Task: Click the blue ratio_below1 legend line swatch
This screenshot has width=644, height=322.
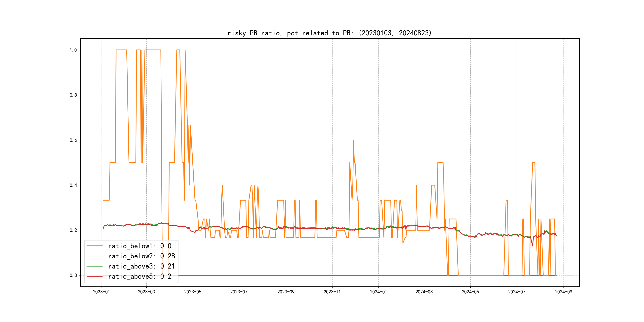Action: (94, 246)
